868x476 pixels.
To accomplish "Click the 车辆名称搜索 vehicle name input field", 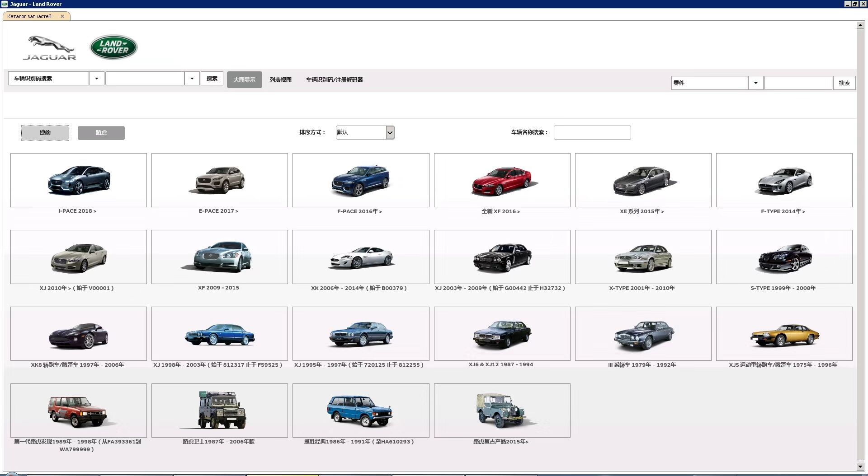I will point(592,132).
